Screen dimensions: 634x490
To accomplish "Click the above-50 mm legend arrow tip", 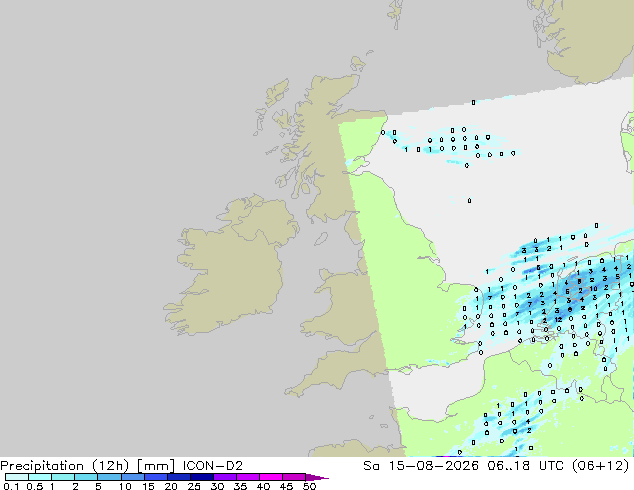I will point(318,477).
